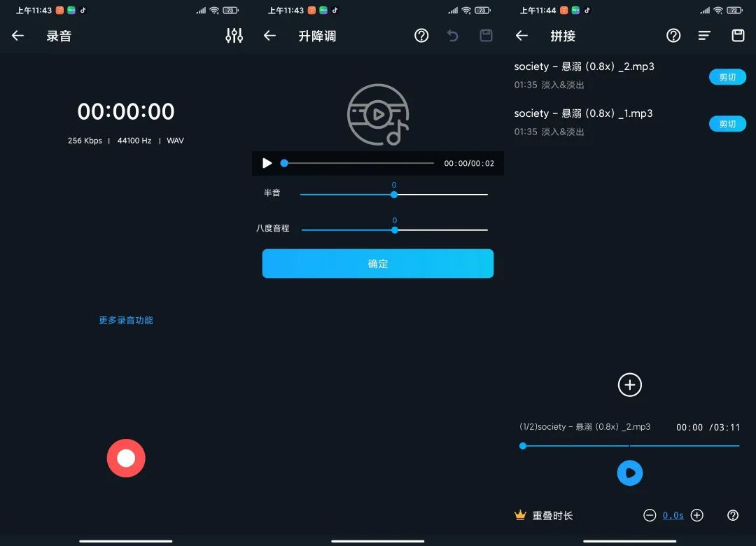Image resolution: width=756 pixels, height=546 pixels.
Task: Play the audio preview in 升降调
Action: coord(267,164)
